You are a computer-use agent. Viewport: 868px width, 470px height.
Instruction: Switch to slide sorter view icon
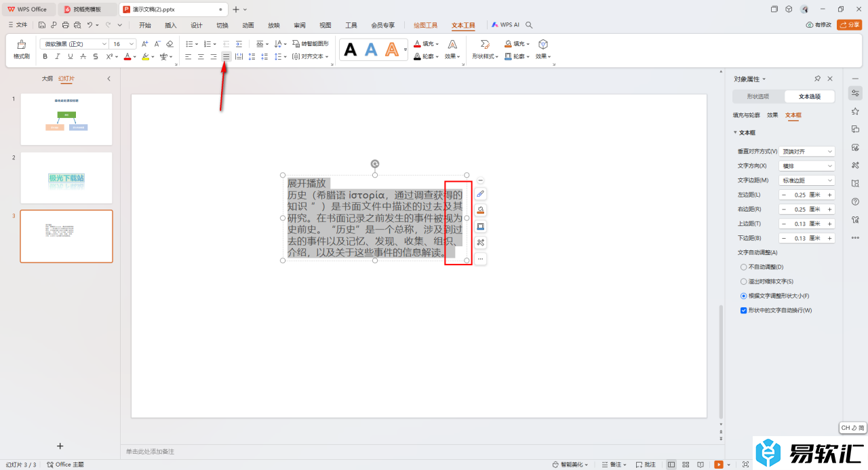click(x=686, y=465)
